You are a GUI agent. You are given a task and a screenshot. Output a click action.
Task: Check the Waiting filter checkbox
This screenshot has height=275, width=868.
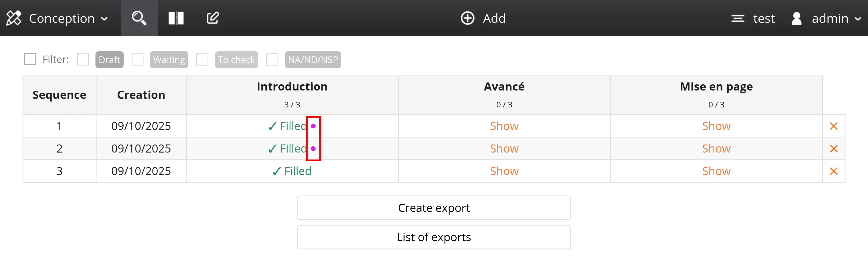(138, 60)
